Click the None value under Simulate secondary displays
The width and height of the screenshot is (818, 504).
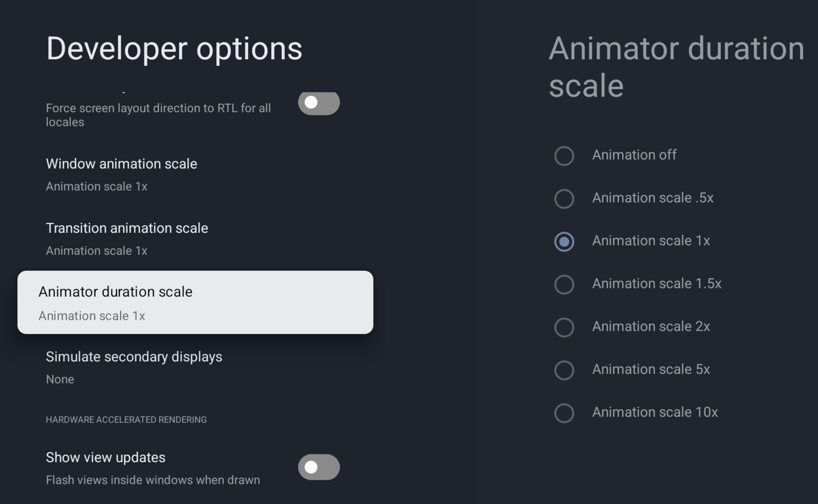60,379
